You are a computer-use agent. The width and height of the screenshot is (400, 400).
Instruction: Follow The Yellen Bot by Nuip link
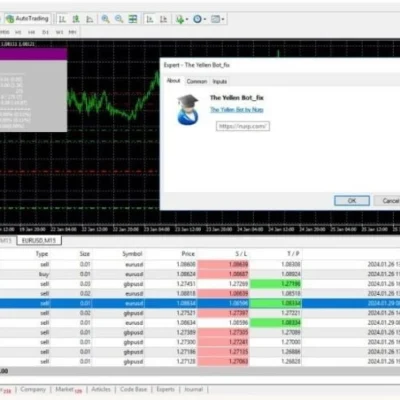[237, 110]
